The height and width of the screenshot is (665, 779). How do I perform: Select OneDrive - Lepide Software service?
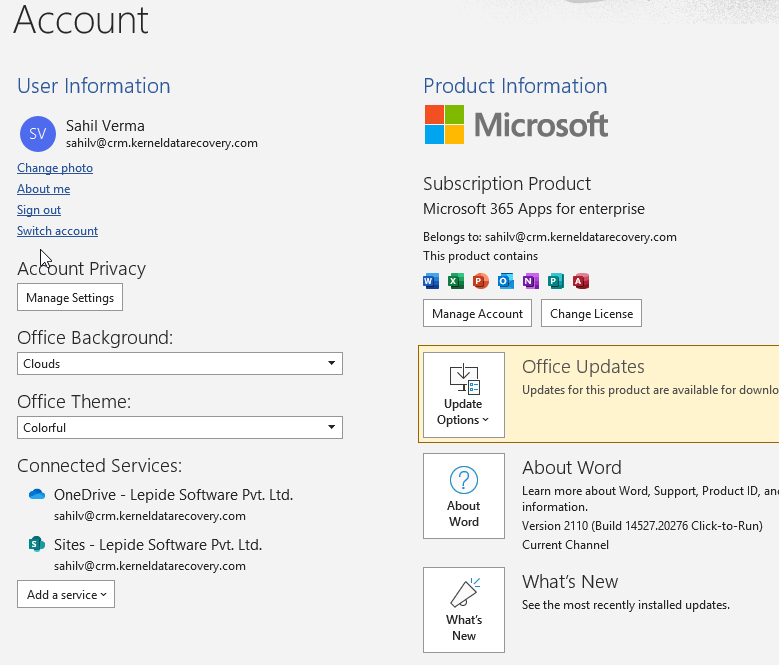[x=173, y=495]
